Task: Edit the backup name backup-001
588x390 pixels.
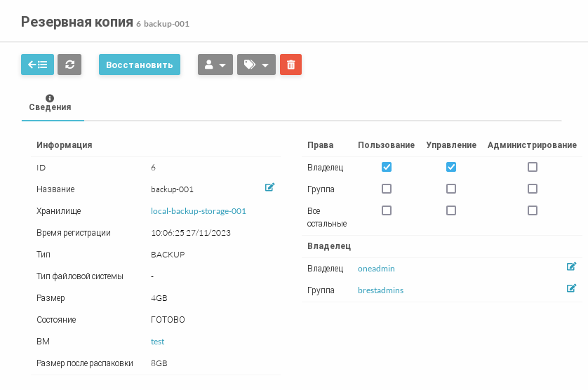Action: pos(269,187)
